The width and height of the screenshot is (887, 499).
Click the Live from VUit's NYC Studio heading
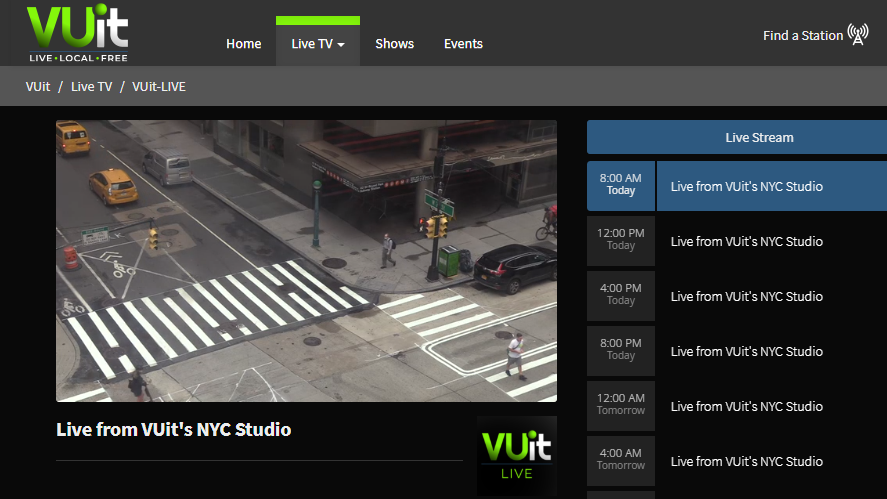174,429
